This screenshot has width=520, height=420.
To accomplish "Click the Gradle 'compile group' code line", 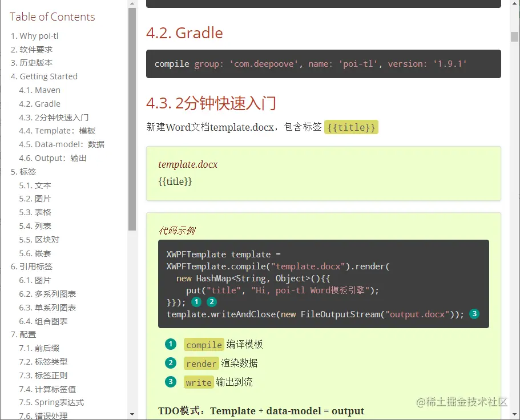I will click(311, 64).
